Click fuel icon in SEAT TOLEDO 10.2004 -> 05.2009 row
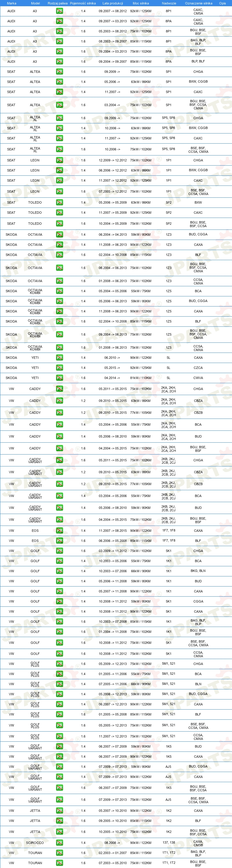232x868 pixels. [x=60, y=224]
